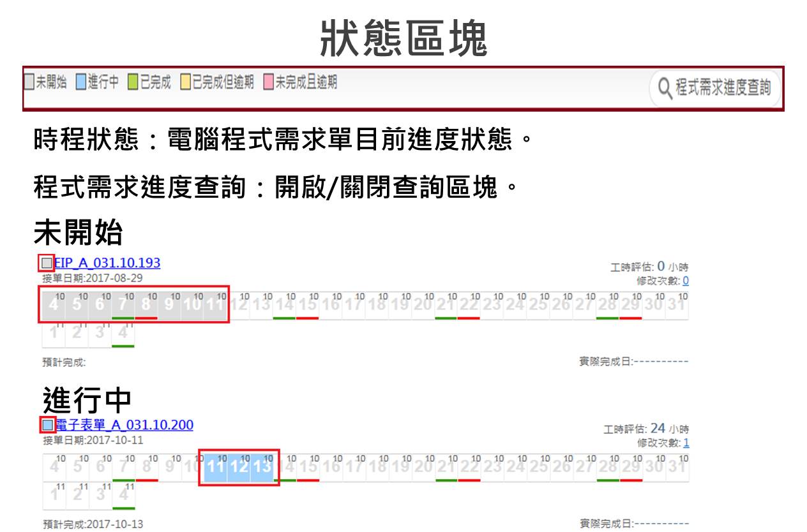Click the 程式需求進度查詢 search button

click(715, 87)
